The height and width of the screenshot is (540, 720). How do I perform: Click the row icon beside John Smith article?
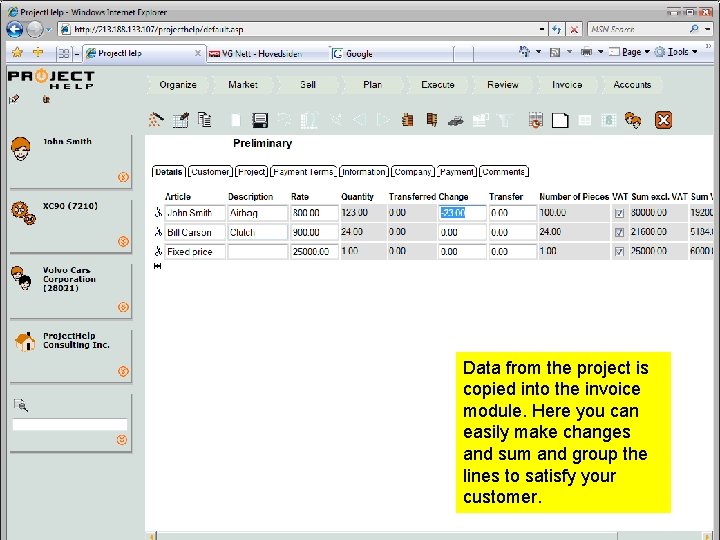pos(158,213)
